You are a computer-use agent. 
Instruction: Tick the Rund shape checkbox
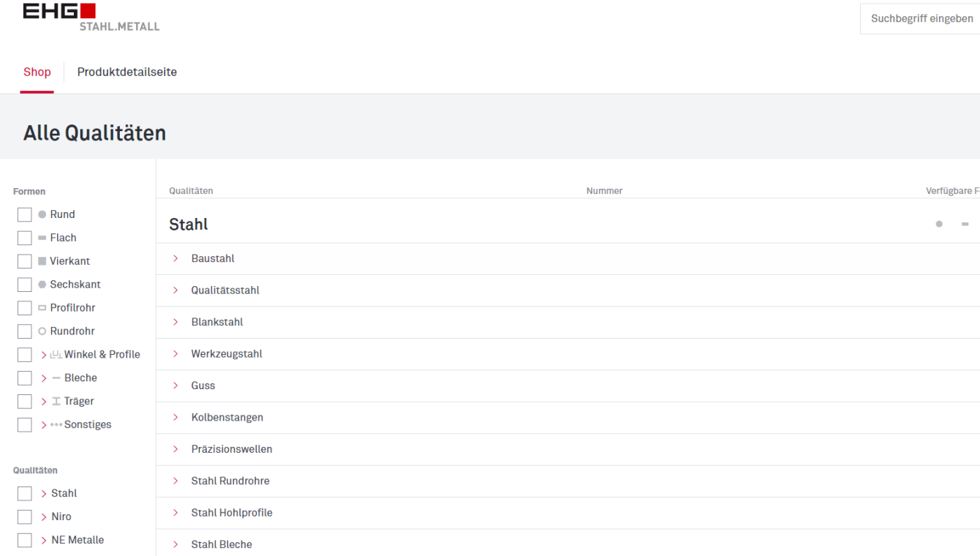25,214
